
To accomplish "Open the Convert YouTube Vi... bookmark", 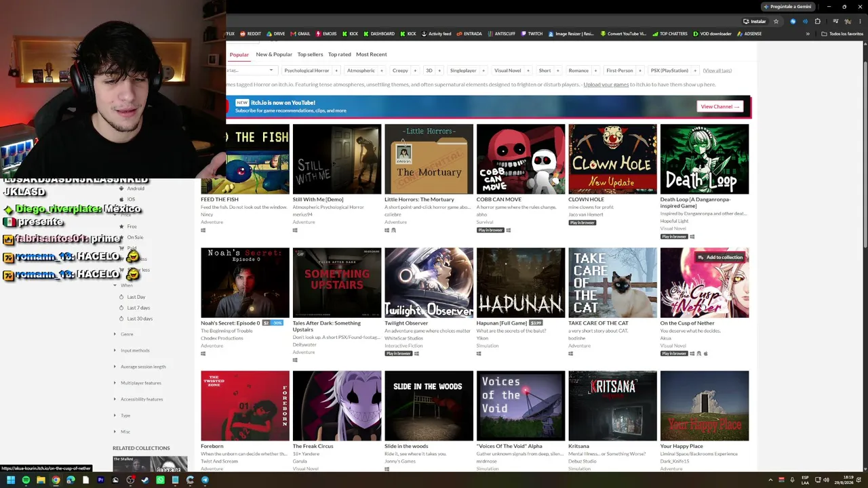I will (623, 34).
